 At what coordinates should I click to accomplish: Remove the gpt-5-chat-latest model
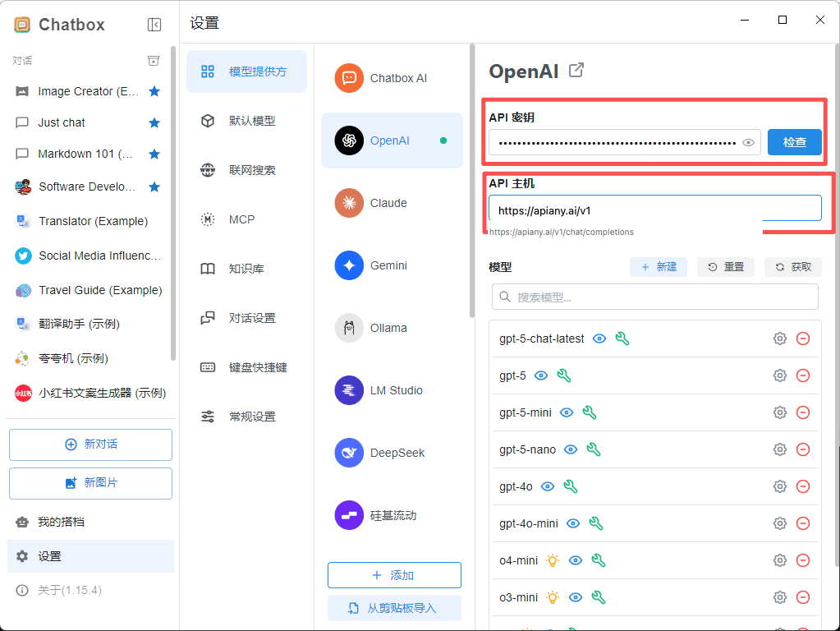pyautogui.click(x=803, y=339)
